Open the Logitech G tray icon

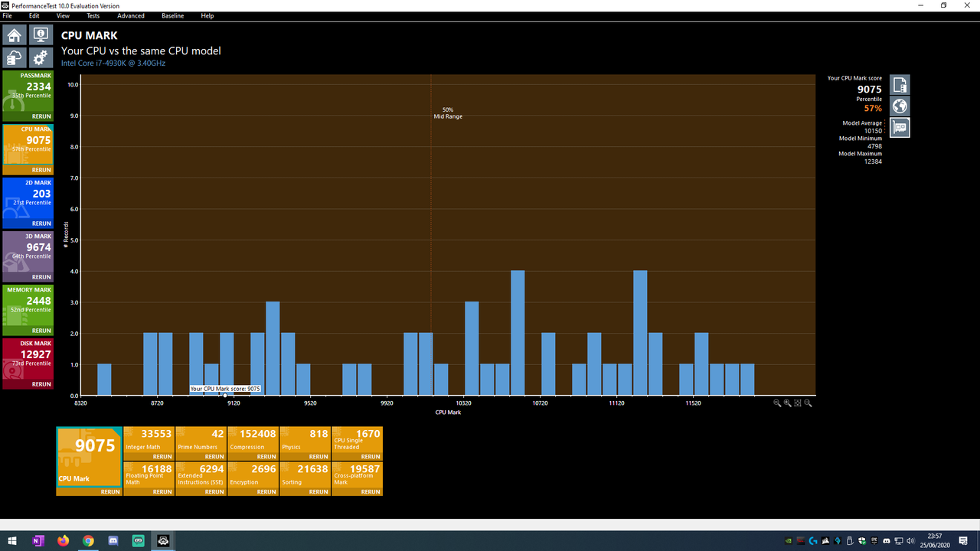tap(812, 541)
